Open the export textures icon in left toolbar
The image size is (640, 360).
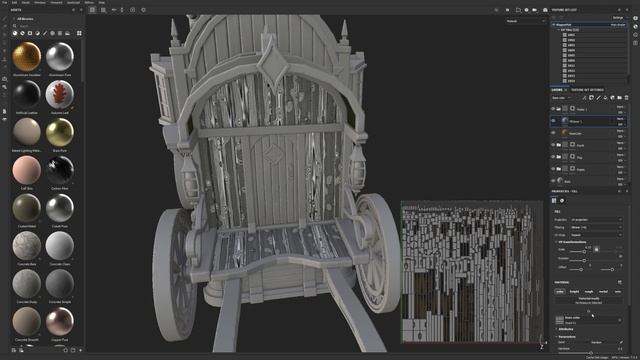coord(4,78)
